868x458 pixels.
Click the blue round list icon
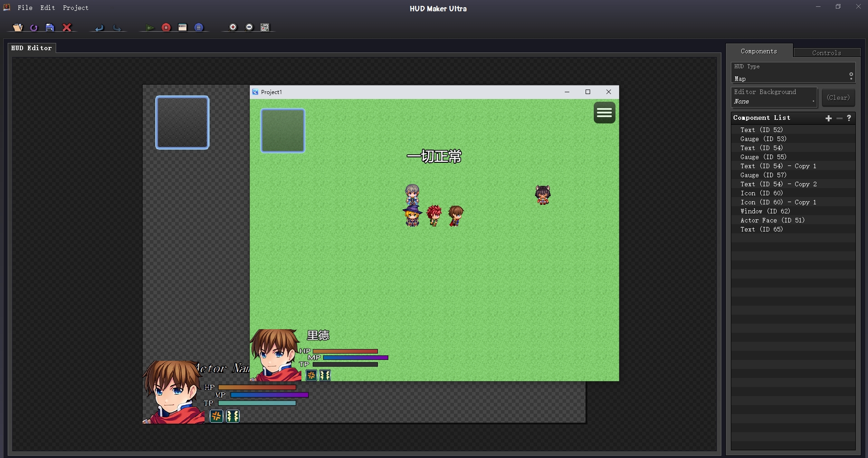coord(199,28)
